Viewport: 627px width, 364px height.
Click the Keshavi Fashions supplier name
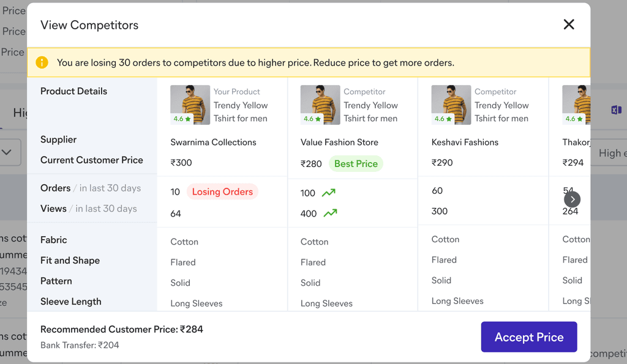(465, 143)
